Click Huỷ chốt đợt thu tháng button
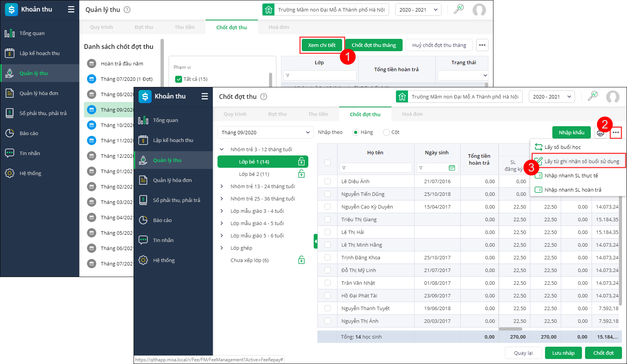627x364 pixels. click(x=439, y=45)
